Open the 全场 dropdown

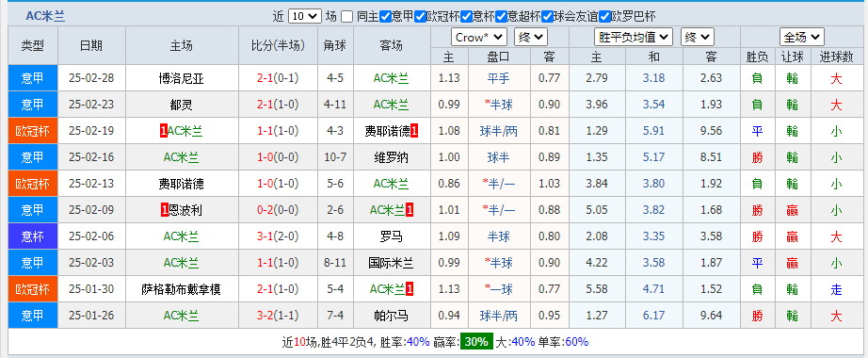click(801, 37)
